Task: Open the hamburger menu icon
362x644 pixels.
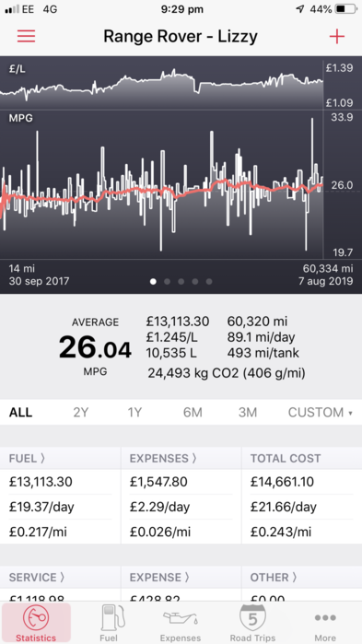Action: point(27,36)
